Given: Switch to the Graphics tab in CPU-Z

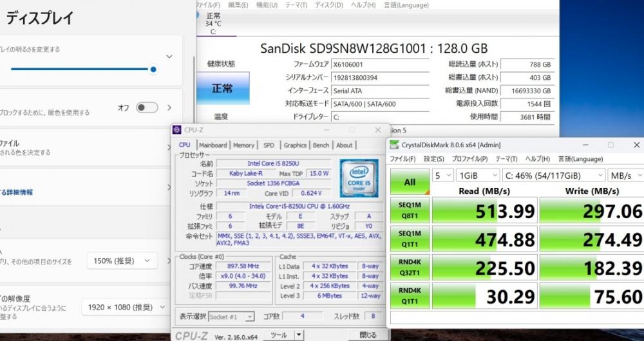Looking at the screenshot, I should coord(295,145).
